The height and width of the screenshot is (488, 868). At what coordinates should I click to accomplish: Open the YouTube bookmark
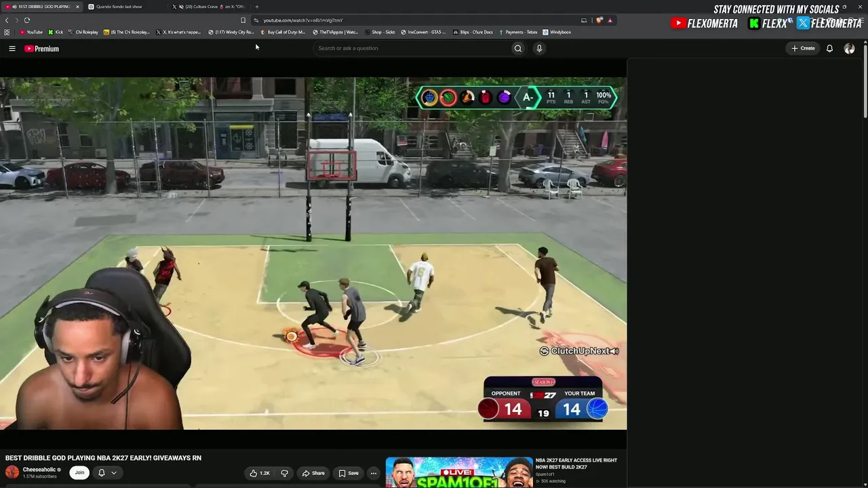pos(31,33)
